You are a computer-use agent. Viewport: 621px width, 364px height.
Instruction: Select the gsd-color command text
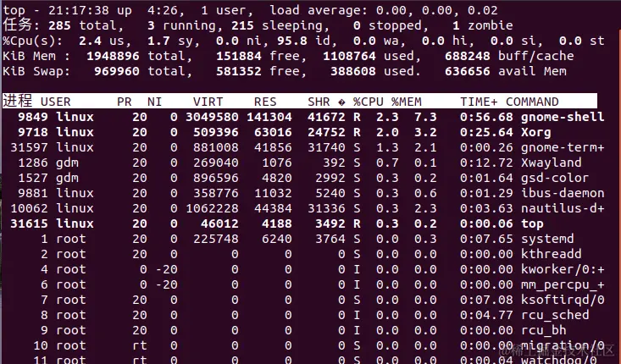click(x=554, y=178)
